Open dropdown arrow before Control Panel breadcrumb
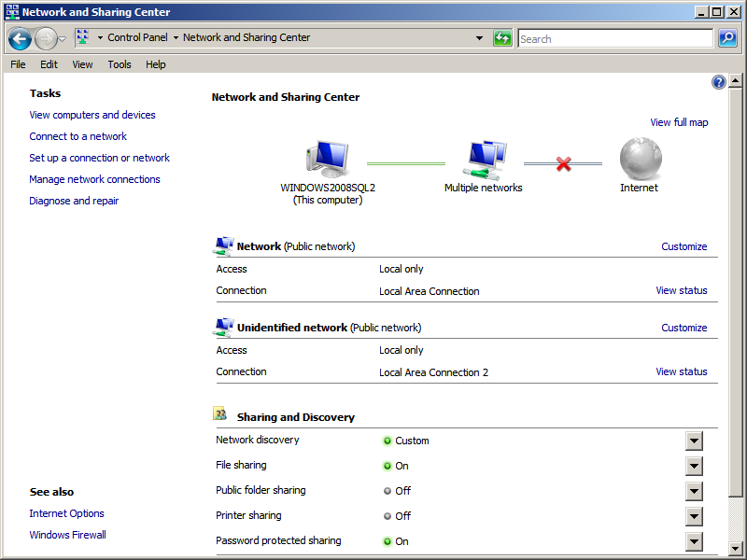The width and height of the screenshot is (747, 560). (x=100, y=37)
